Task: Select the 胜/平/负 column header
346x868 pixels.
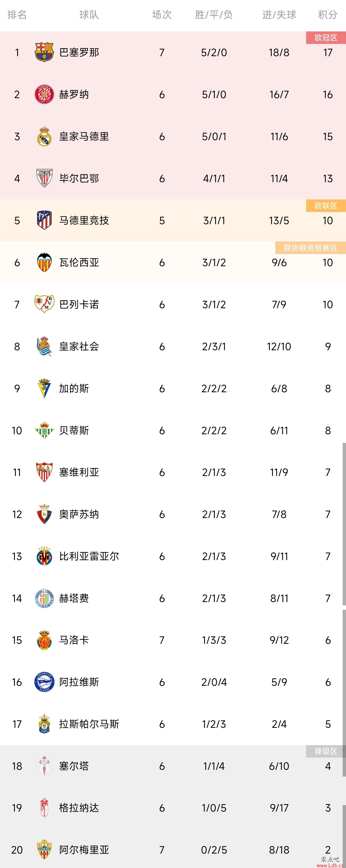Action: 214,15
